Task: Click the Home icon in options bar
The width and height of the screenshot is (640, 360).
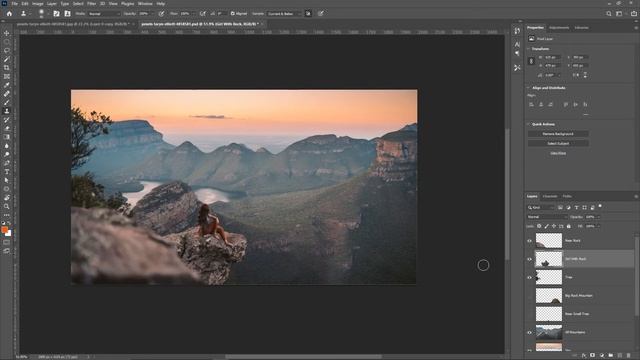Action: [9, 13]
